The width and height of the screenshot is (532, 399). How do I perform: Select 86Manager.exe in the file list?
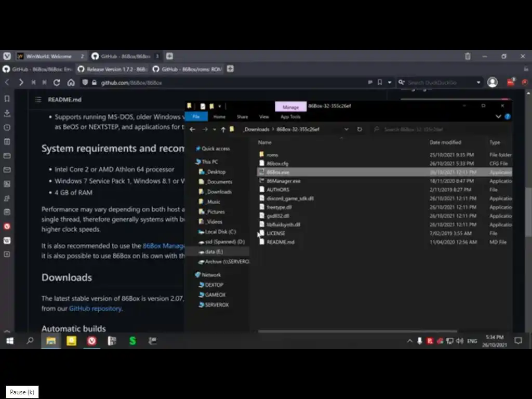pos(283,181)
